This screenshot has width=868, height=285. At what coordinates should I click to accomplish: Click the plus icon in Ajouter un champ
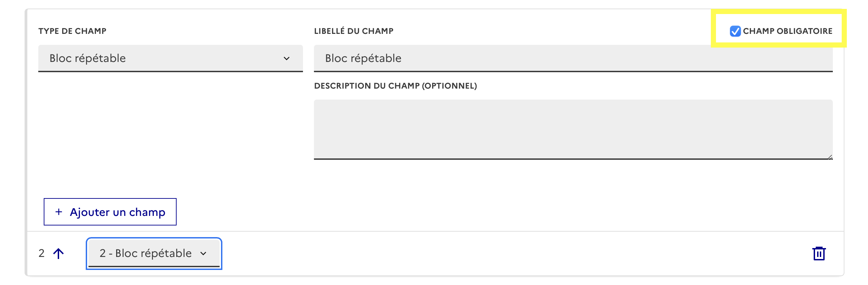click(59, 212)
